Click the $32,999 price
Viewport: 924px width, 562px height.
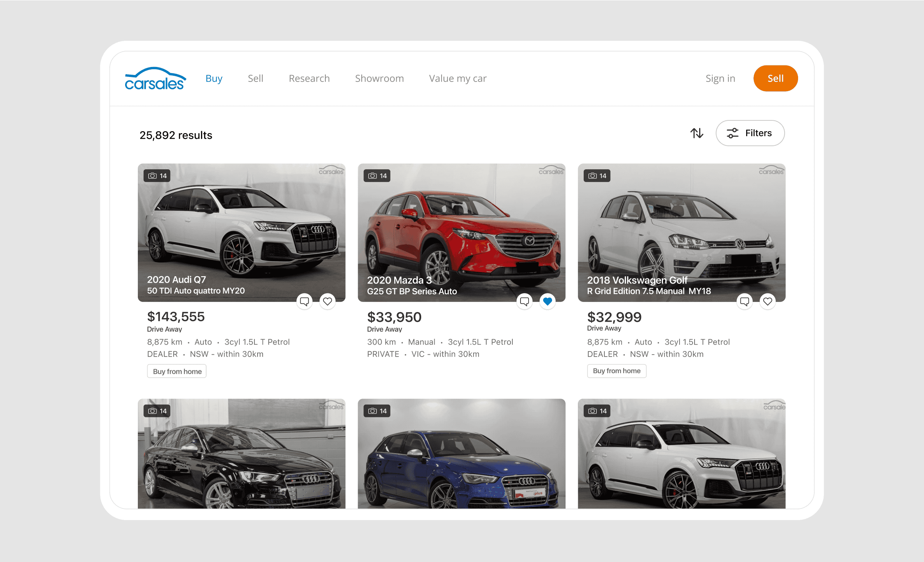tap(614, 317)
